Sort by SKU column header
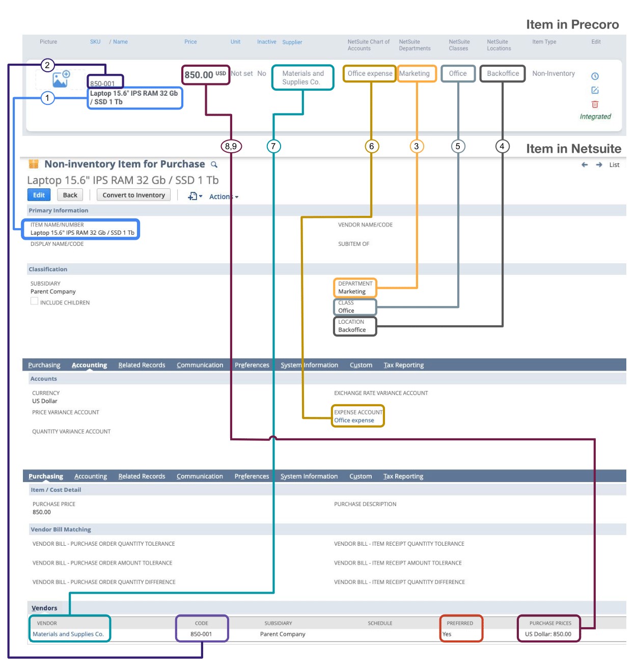 pos(95,42)
